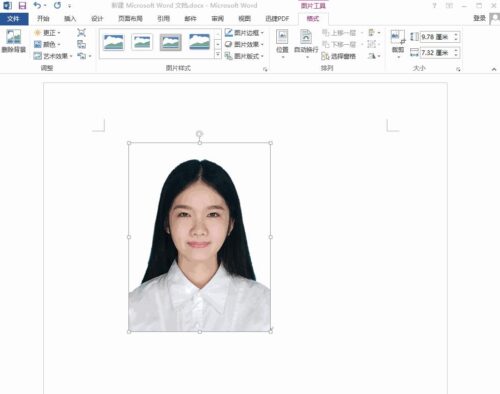Open the Position (位置) menu
This screenshot has height=394, width=500.
tap(282, 44)
